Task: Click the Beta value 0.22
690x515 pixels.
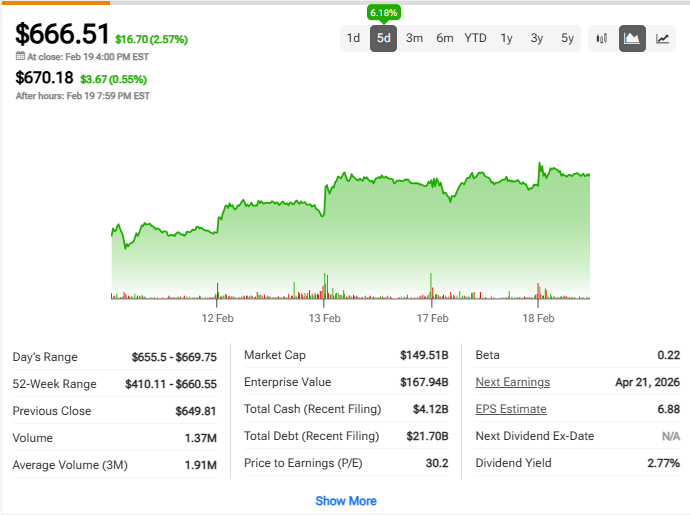Action: (x=668, y=355)
